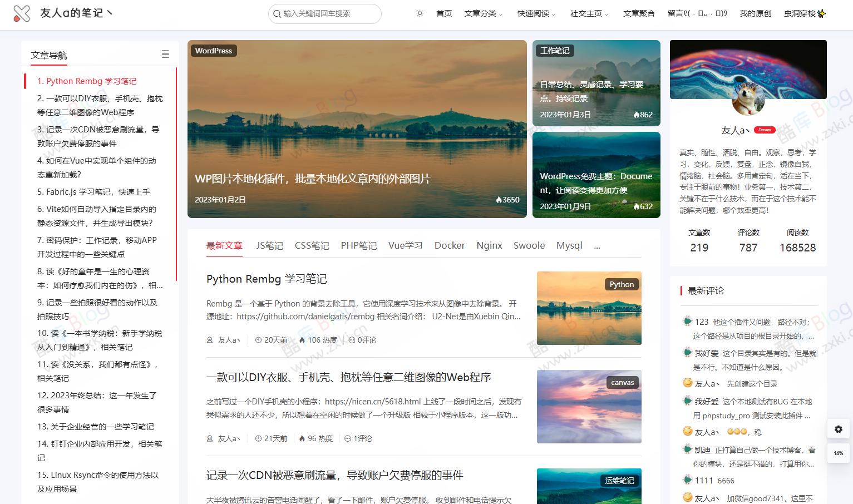Switch to the PHP笔记 tab

click(x=359, y=245)
